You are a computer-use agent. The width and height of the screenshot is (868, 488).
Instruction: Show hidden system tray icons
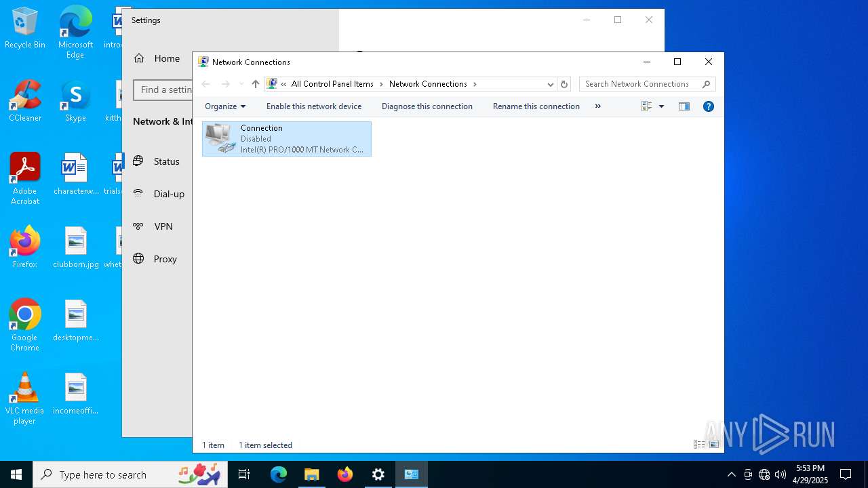coord(731,474)
